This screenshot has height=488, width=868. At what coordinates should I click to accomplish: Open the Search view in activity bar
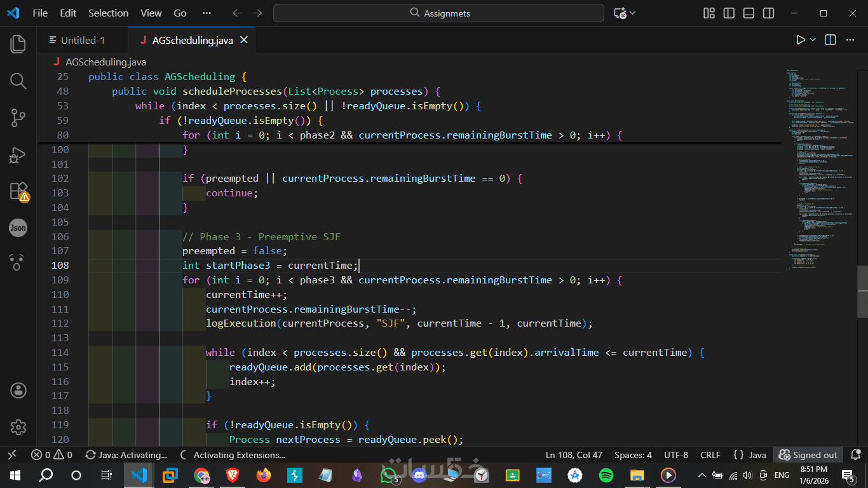coord(18,81)
